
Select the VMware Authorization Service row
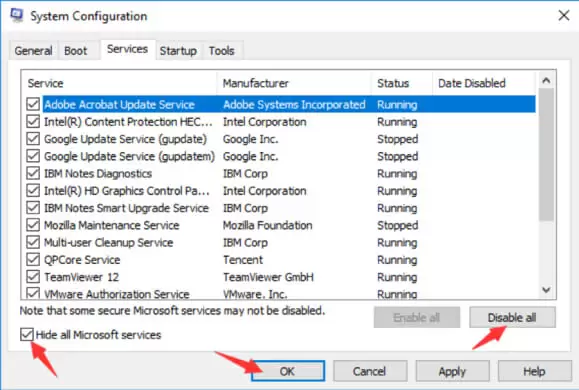coord(281,294)
